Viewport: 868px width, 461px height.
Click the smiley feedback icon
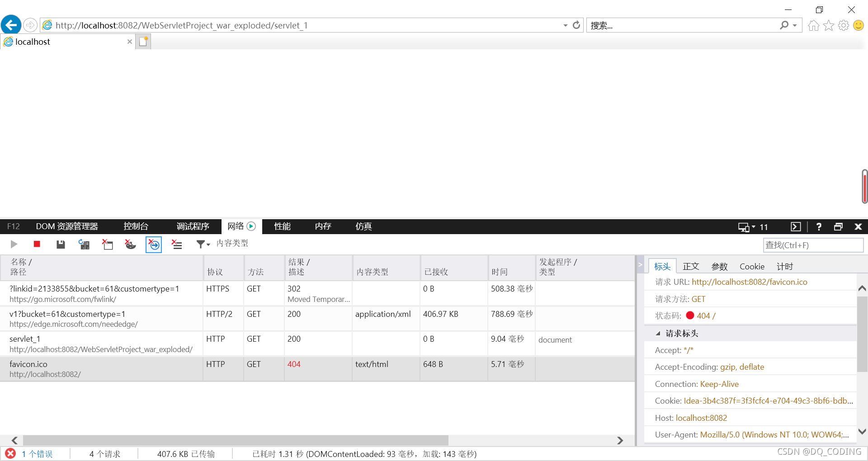click(x=859, y=25)
